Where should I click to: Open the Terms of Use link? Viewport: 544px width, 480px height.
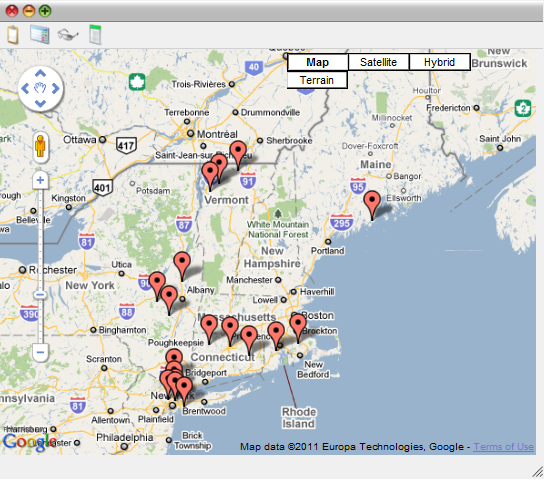503,447
